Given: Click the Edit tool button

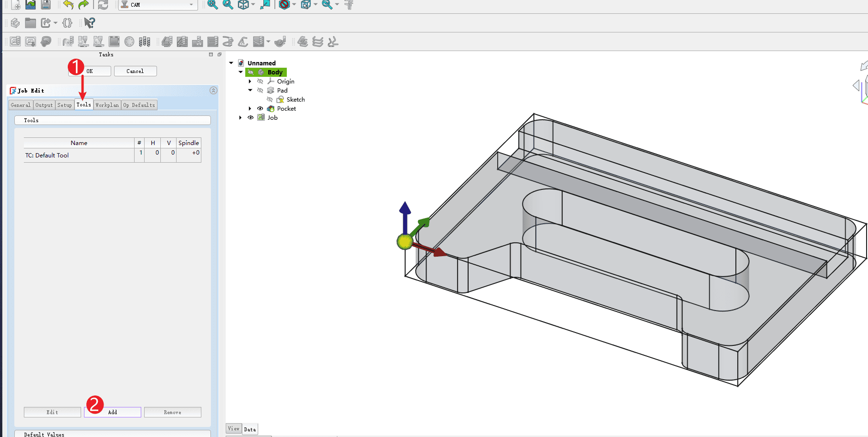Looking at the screenshot, I should click(x=52, y=412).
